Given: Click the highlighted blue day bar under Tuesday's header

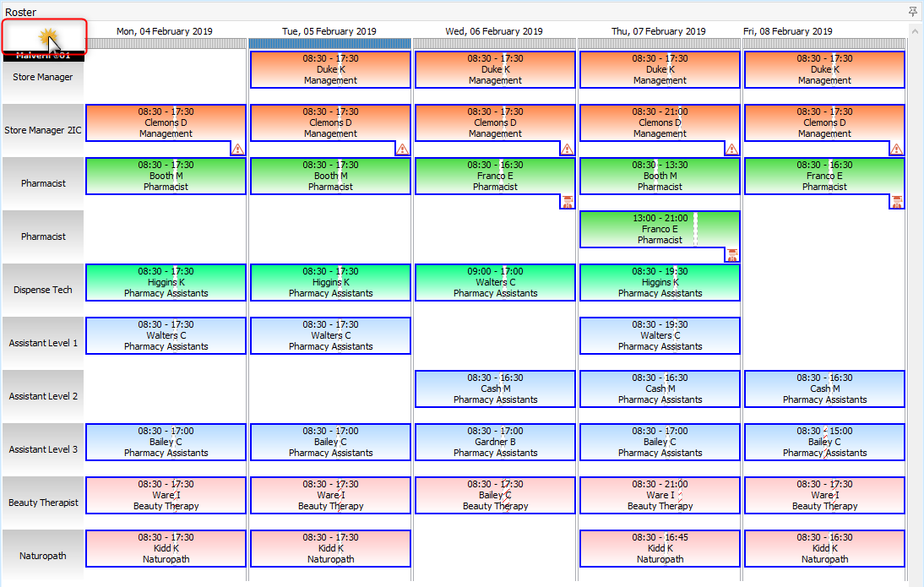Looking at the screenshot, I should point(329,44).
